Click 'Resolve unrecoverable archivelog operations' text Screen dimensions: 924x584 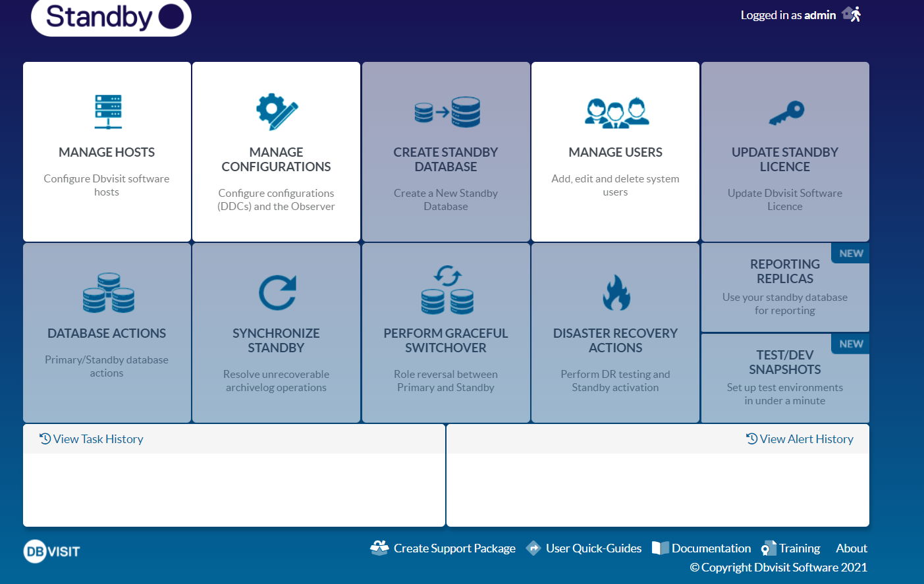[276, 381]
